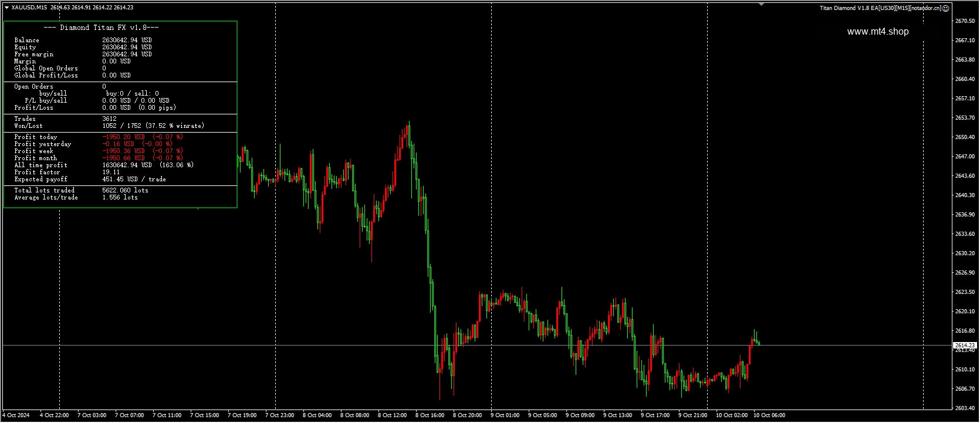980x423 pixels.
Task: Click the Global Open Orders label
Action: tap(46, 69)
